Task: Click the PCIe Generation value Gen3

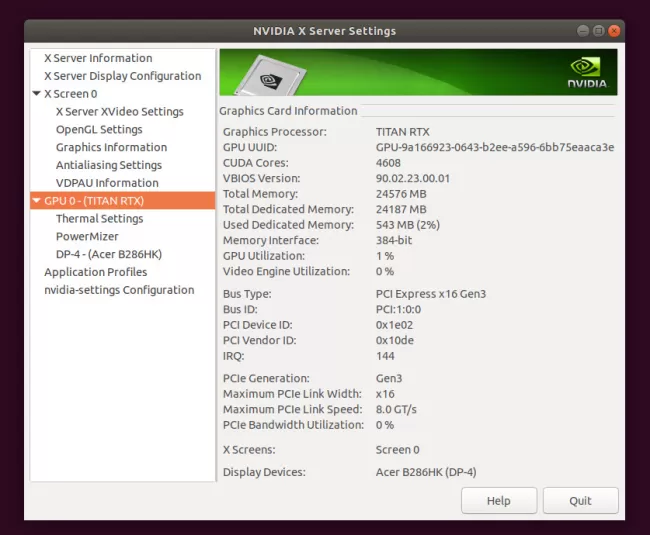Action: (x=388, y=378)
